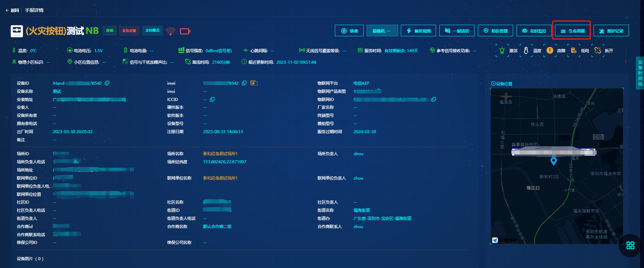644x268 pixels.
Task: Open 实时监控 real-time monitoring
Action: click(534, 31)
